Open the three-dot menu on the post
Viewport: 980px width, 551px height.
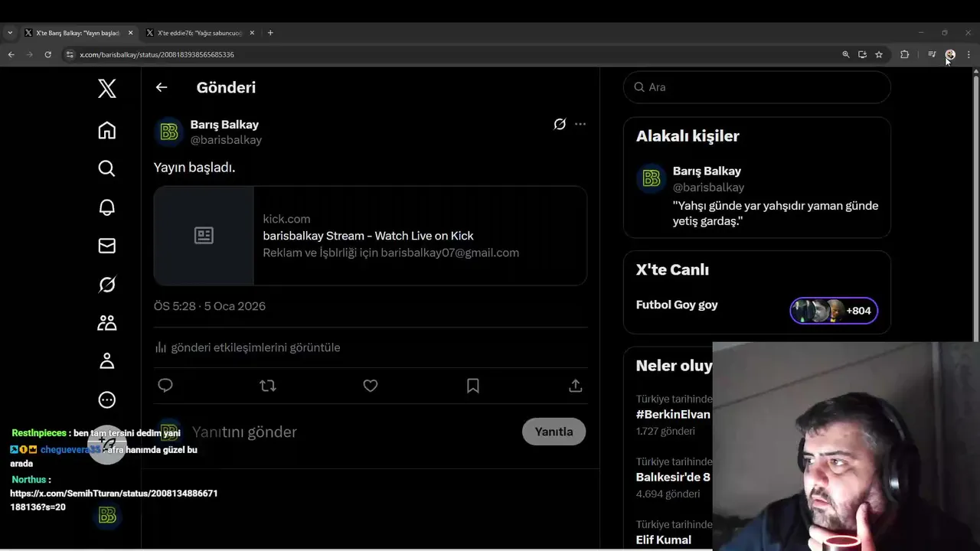(x=580, y=124)
